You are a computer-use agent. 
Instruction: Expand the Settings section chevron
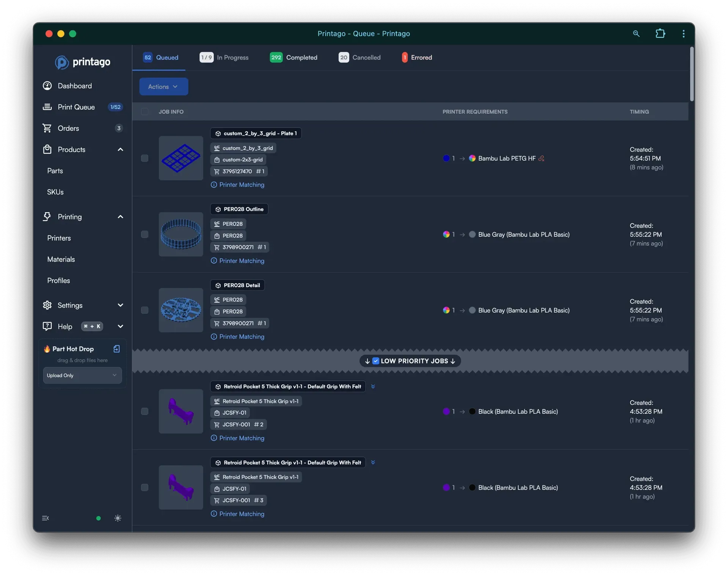121,305
